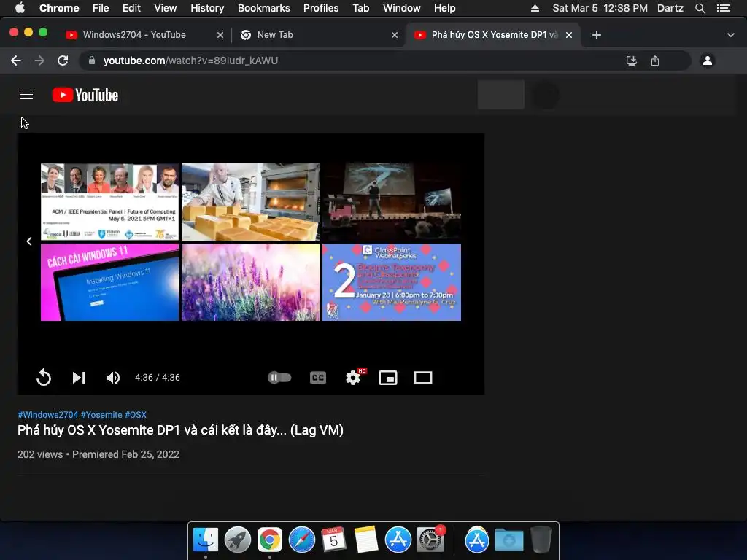
Task: Close the New Tab tab
Action: click(x=395, y=35)
